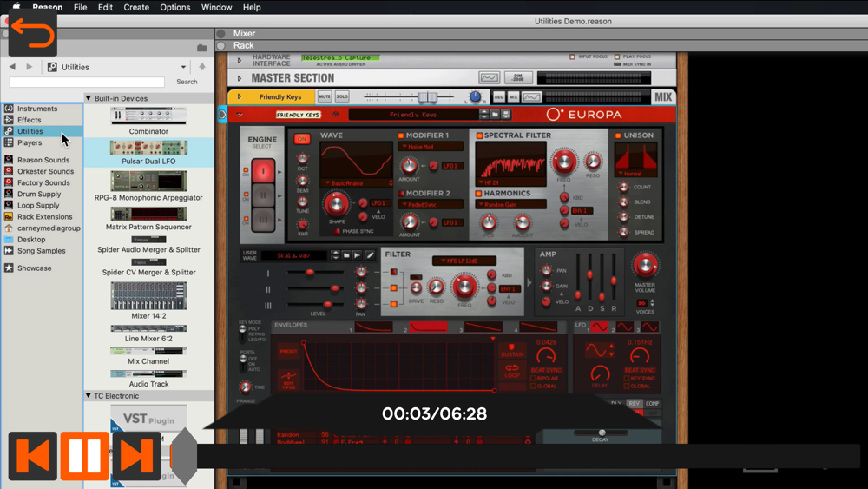The width and height of the screenshot is (868, 489).
Task: Select Engine I button in Europa
Action: pos(263,171)
